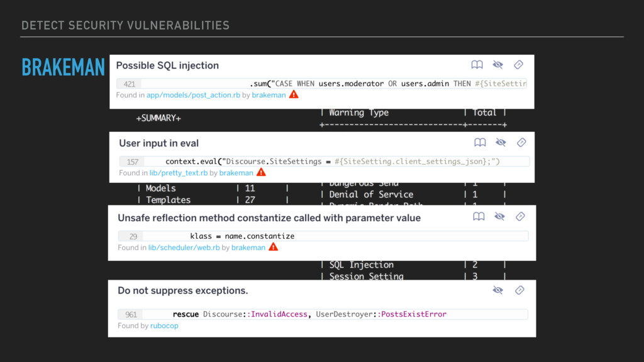Click Templates row in summary table
Viewport: 644px width, 362px height.
213,200
